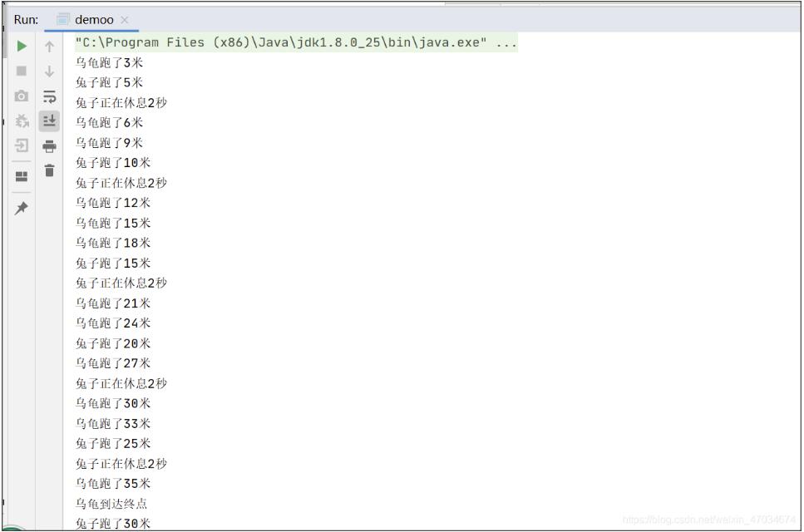
Task: Click the Restore Layout icon
Action: pyautogui.click(x=22, y=177)
